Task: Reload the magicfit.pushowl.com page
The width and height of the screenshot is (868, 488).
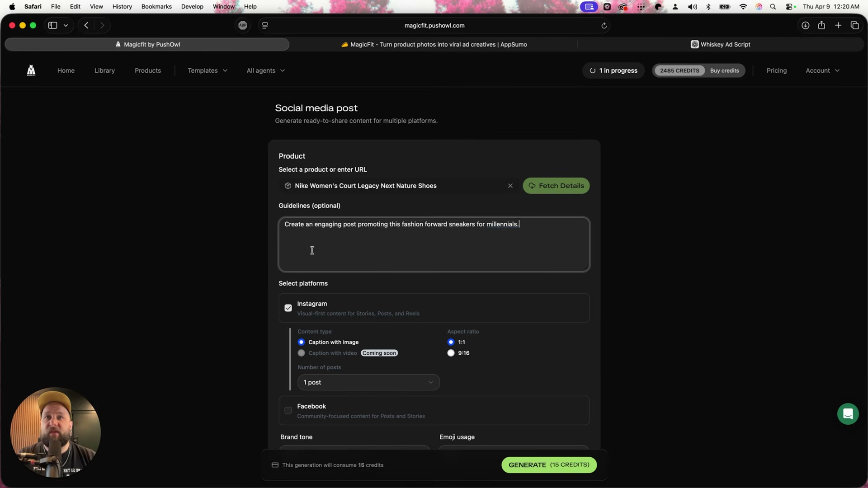Action: (x=604, y=25)
